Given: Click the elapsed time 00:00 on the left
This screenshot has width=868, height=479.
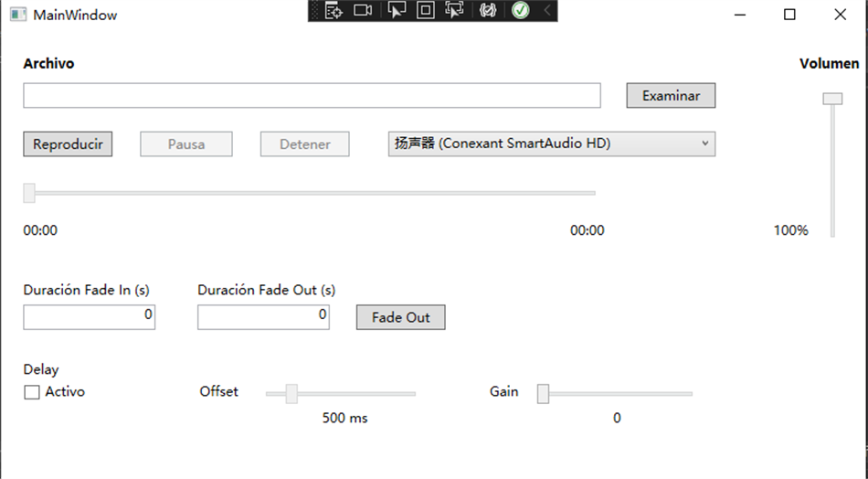Looking at the screenshot, I should 40,230.
